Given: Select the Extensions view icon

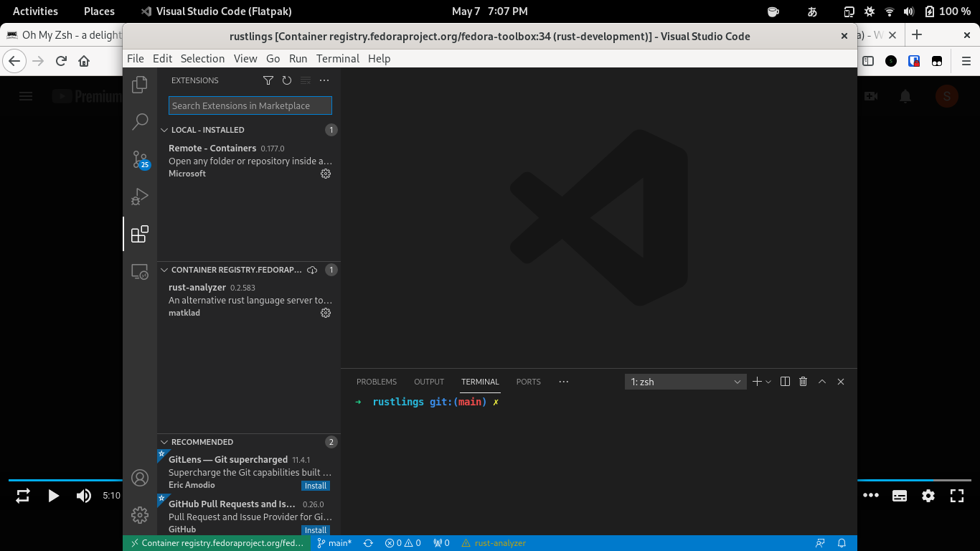Looking at the screenshot, I should pyautogui.click(x=140, y=234).
